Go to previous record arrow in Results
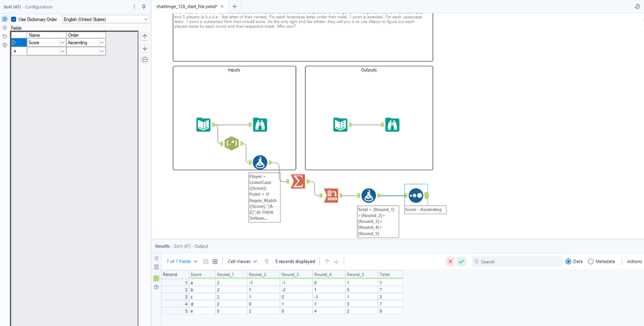 coord(327,262)
